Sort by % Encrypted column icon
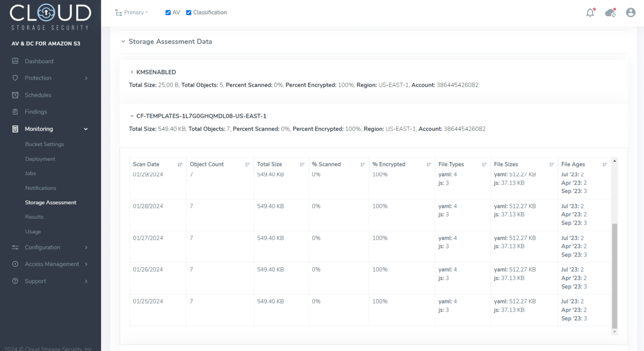Image resolution: width=644 pixels, height=351 pixels. [428, 165]
